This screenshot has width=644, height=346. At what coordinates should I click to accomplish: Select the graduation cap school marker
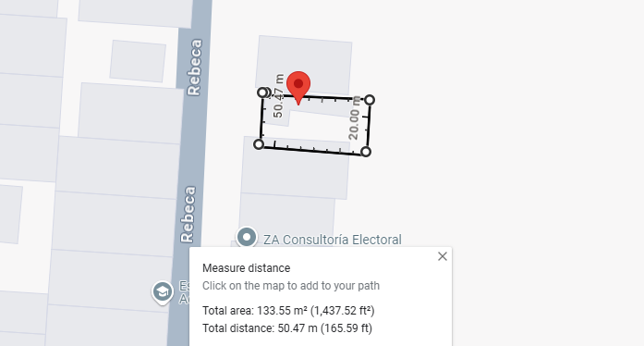(163, 292)
